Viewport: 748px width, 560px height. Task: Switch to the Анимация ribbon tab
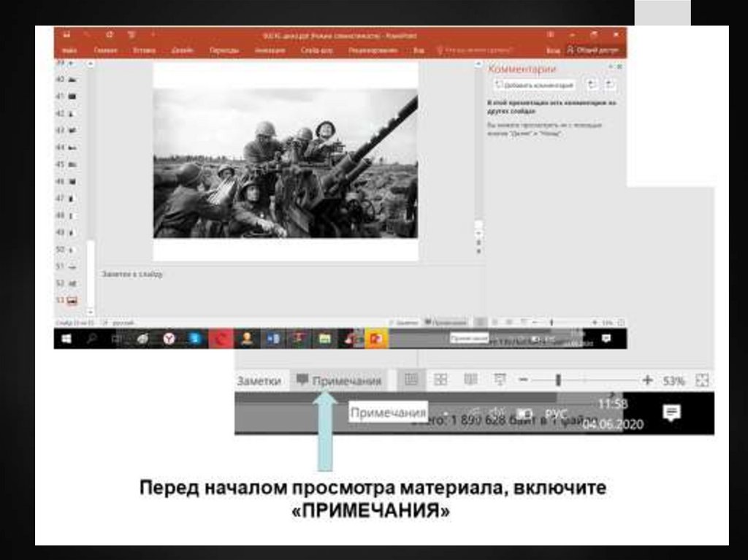coord(270,50)
